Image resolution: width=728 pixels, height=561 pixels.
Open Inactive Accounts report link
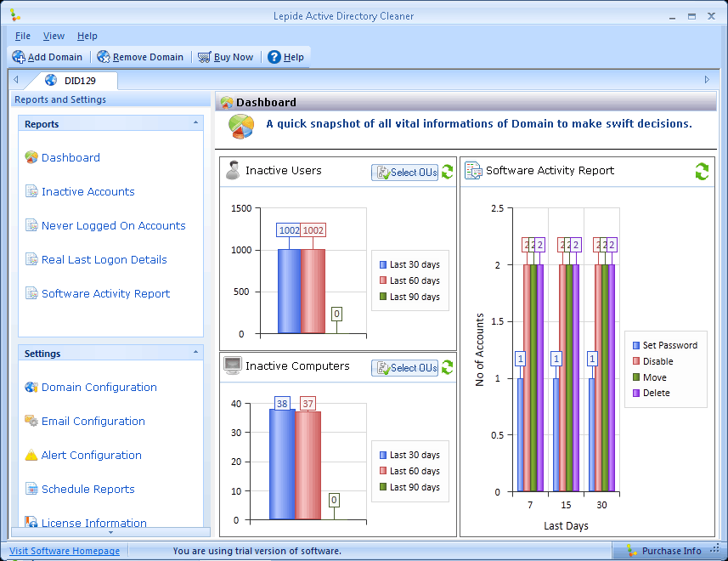87,191
